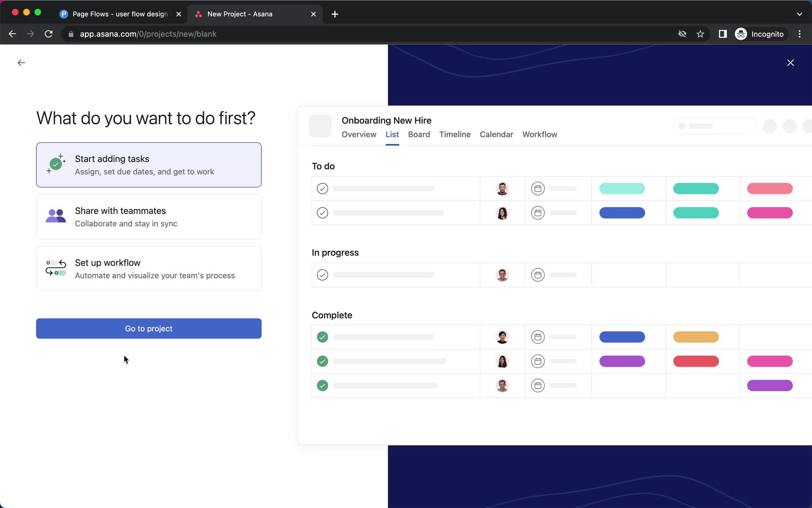Click the back arrow navigation icon
The width and height of the screenshot is (812, 508).
point(21,63)
